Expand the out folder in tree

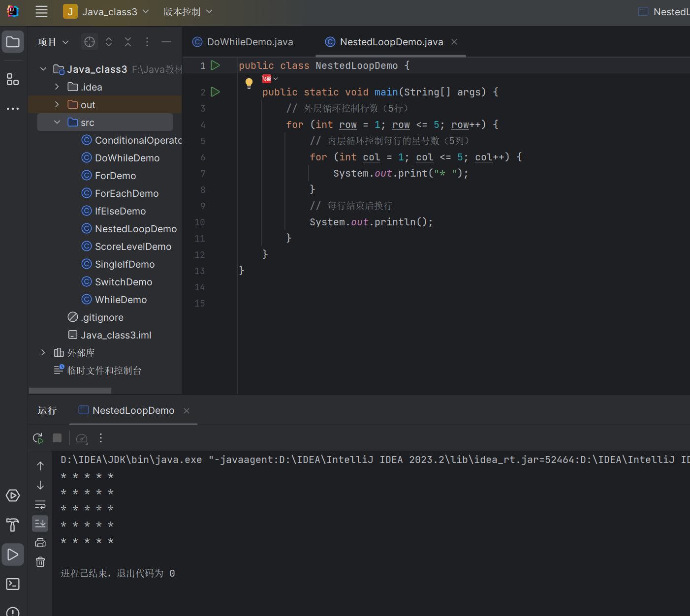(57, 105)
